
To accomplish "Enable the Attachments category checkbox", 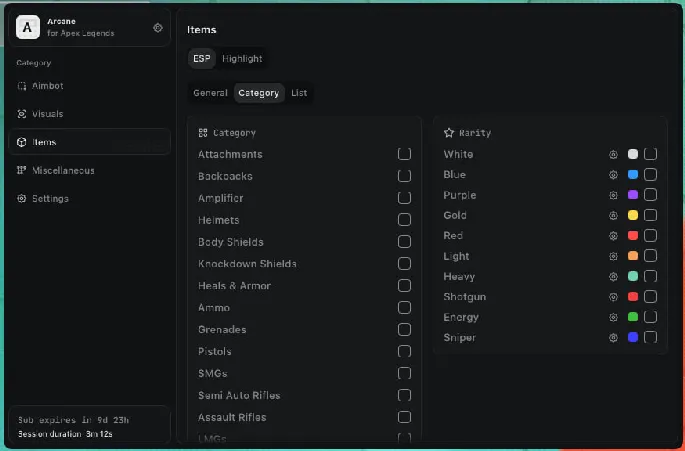I will (x=404, y=154).
